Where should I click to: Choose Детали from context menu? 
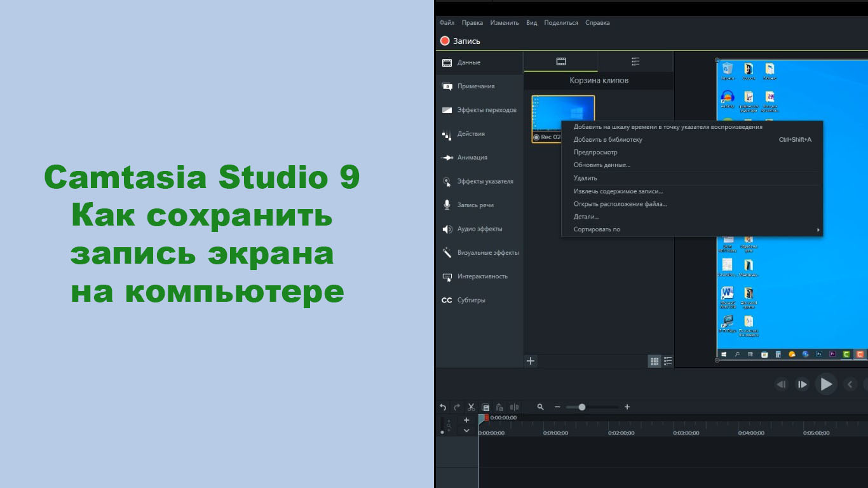tap(692, 217)
